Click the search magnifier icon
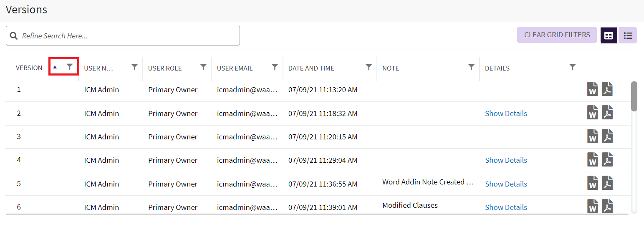 tap(14, 36)
